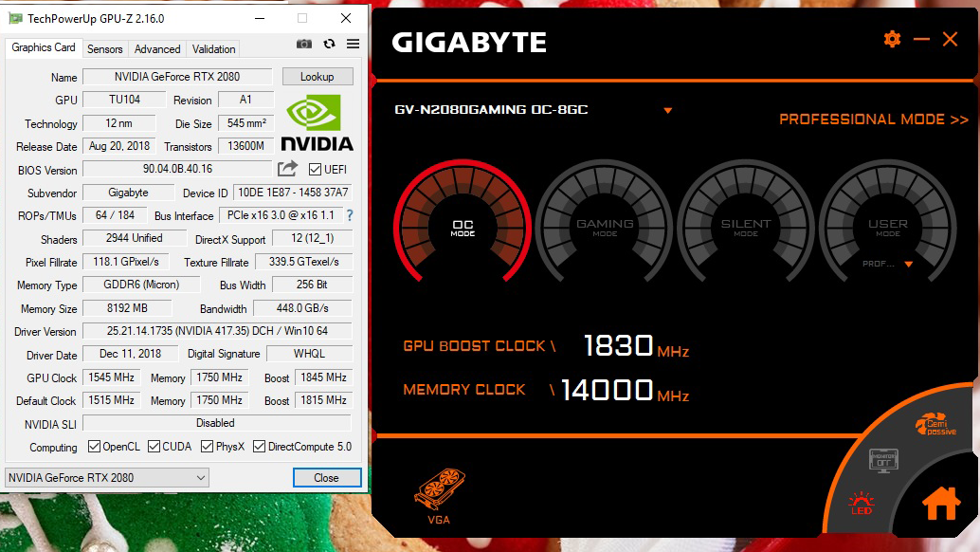Open the Advanced tab

157,49
